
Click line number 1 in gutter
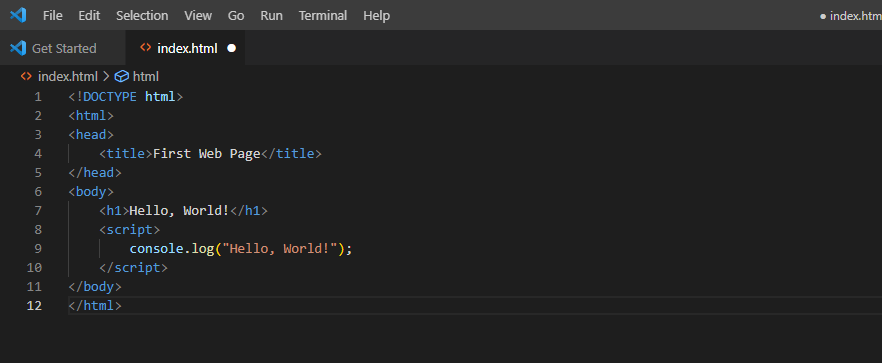click(38, 97)
